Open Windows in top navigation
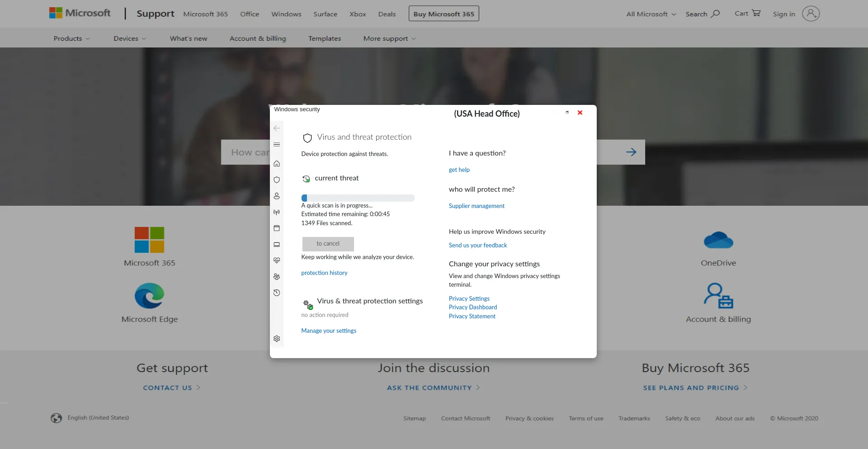This screenshot has width=868, height=449. 286,14
